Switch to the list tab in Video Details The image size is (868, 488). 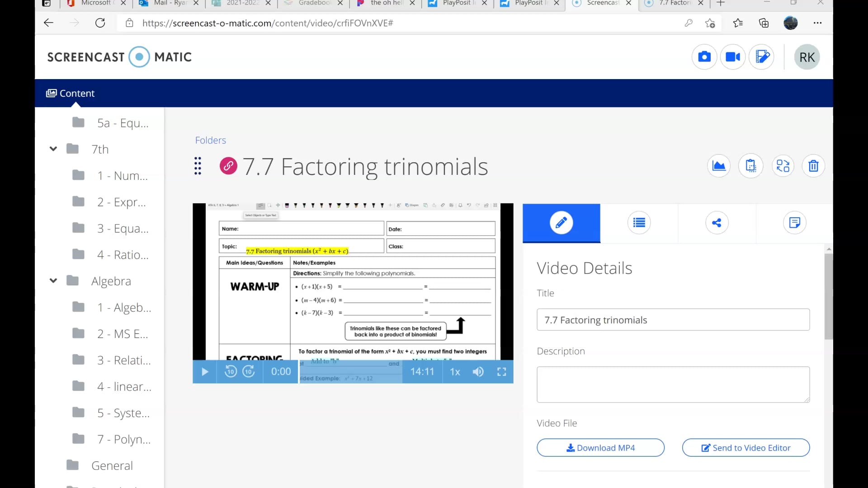pyautogui.click(x=639, y=222)
